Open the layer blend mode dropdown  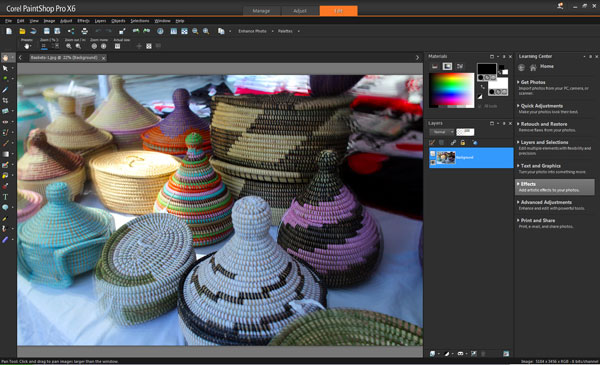[442, 132]
